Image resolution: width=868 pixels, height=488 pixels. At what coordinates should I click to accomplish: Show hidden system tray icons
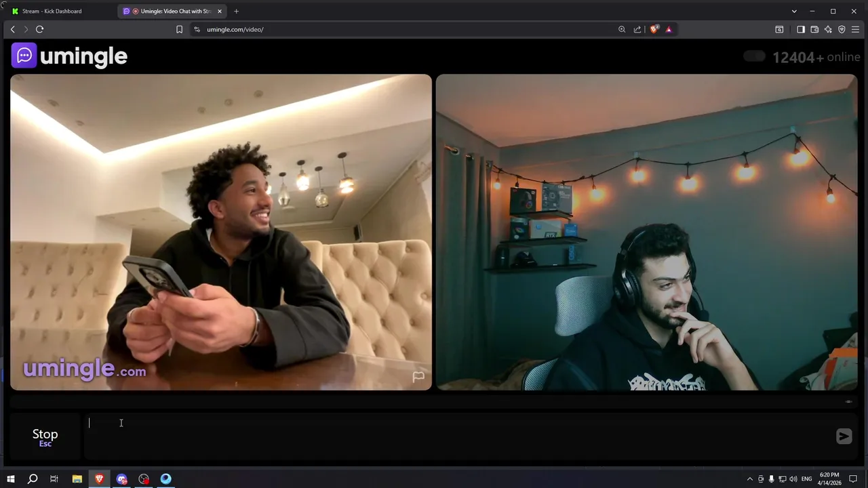click(x=749, y=479)
